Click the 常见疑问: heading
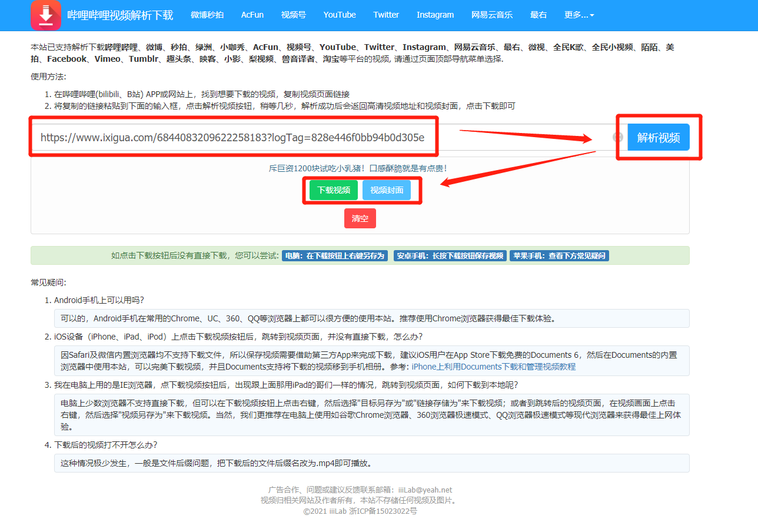 (x=48, y=282)
